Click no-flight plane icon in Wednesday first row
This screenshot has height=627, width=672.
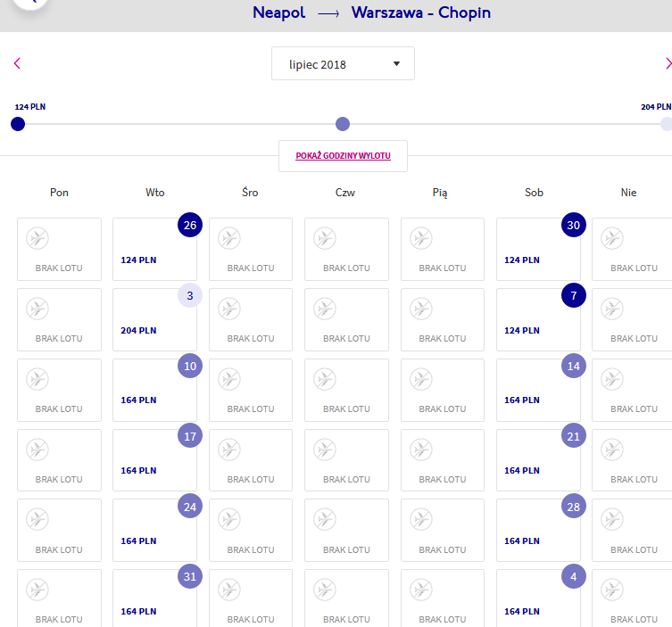click(229, 238)
